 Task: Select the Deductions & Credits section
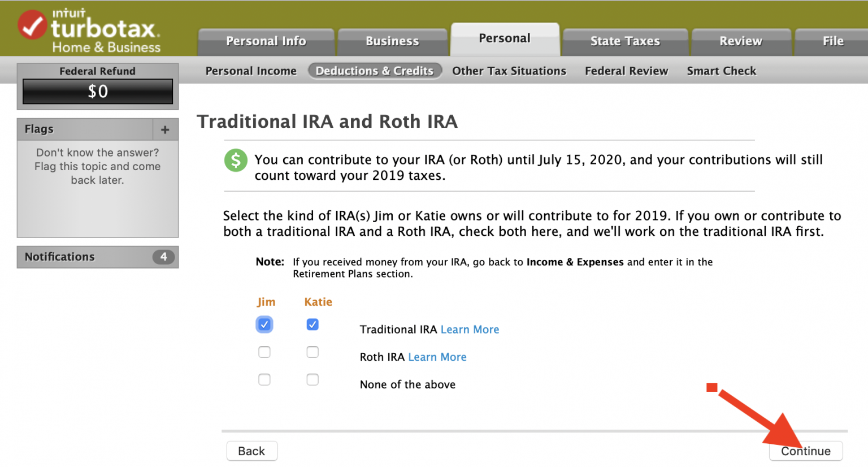click(x=375, y=71)
